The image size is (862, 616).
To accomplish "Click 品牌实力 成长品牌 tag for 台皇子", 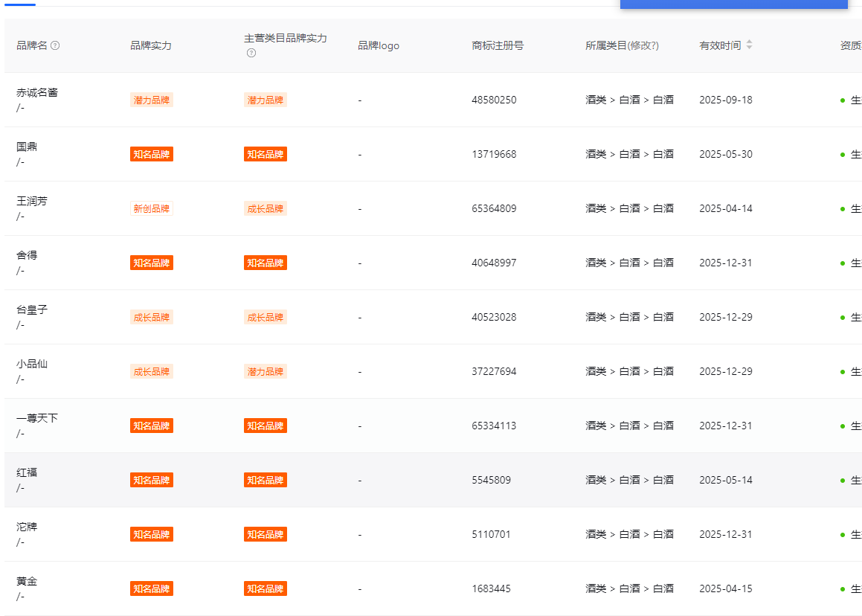I will tap(152, 318).
